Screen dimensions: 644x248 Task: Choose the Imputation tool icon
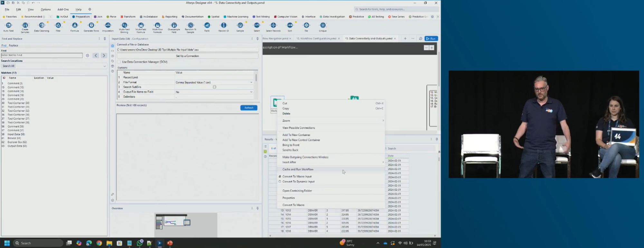(108, 25)
